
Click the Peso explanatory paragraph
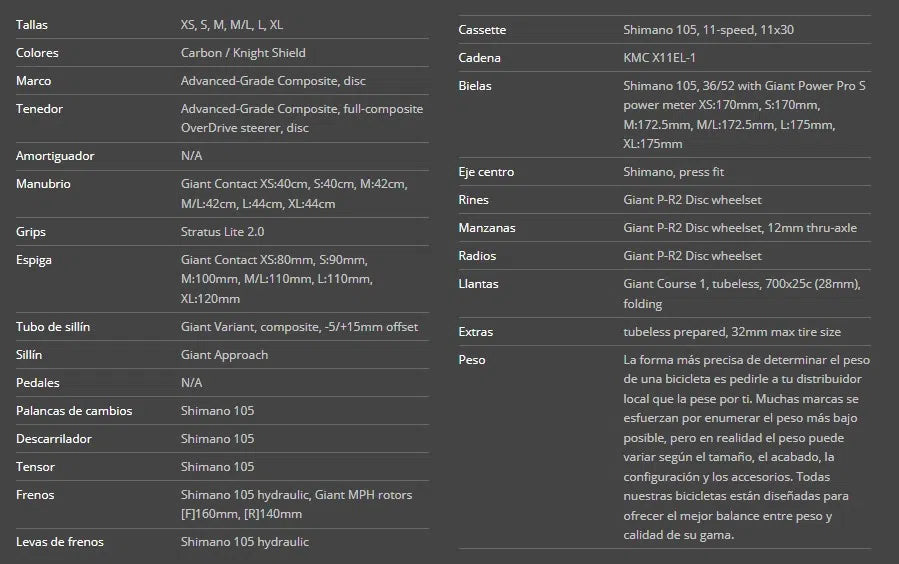click(746, 447)
